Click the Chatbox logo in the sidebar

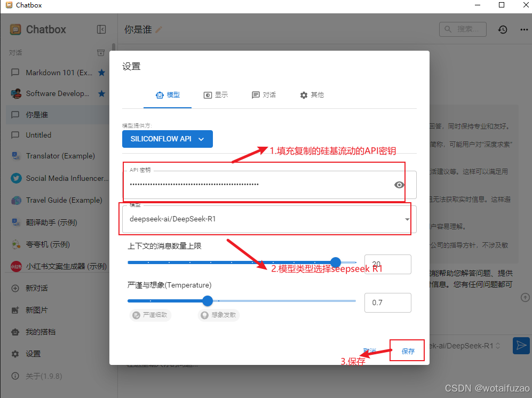coord(15,29)
